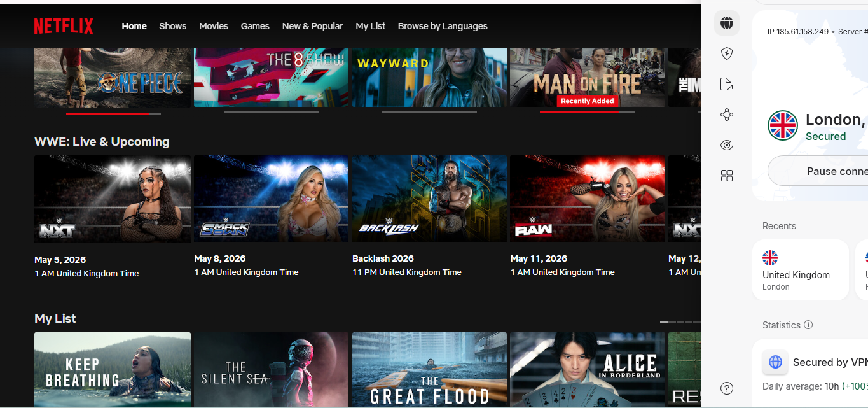Click the small UK flag in Recents card
The height and width of the screenshot is (408, 868).
point(770,258)
